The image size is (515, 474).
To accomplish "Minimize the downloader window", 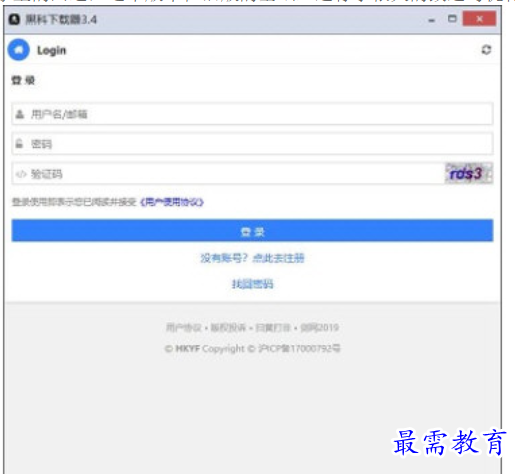I will click(x=432, y=20).
